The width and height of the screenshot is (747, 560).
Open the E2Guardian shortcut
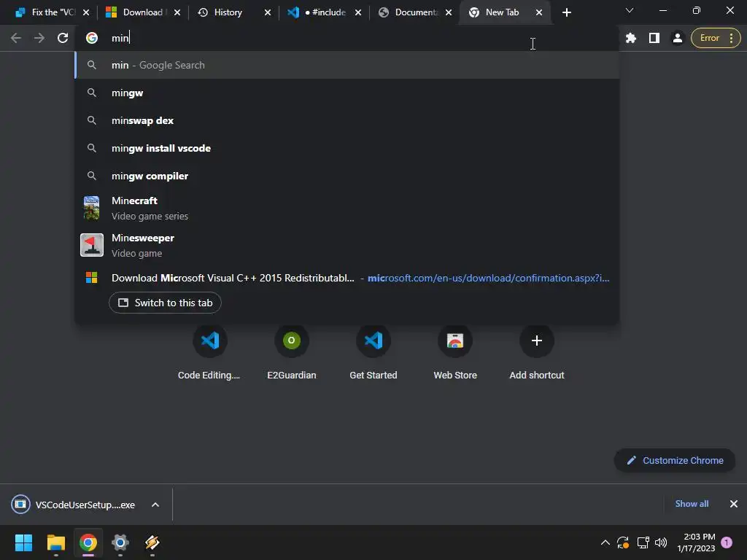292,352
